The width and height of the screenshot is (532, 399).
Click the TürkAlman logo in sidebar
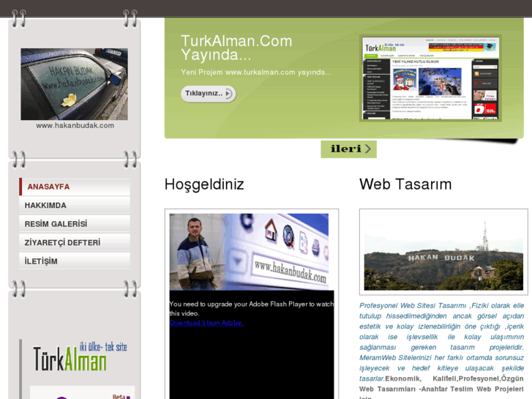(80, 357)
